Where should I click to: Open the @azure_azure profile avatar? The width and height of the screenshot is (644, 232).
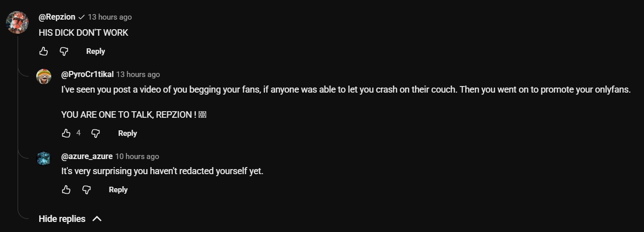(44, 159)
